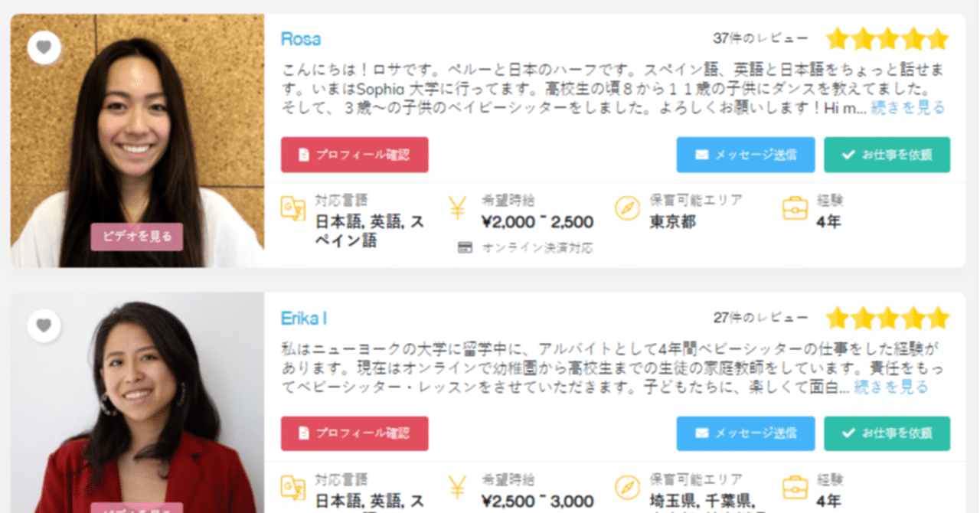Favorite Rosa with the heart icon
This screenshot has width=980, height=513.
pos(44,47)
